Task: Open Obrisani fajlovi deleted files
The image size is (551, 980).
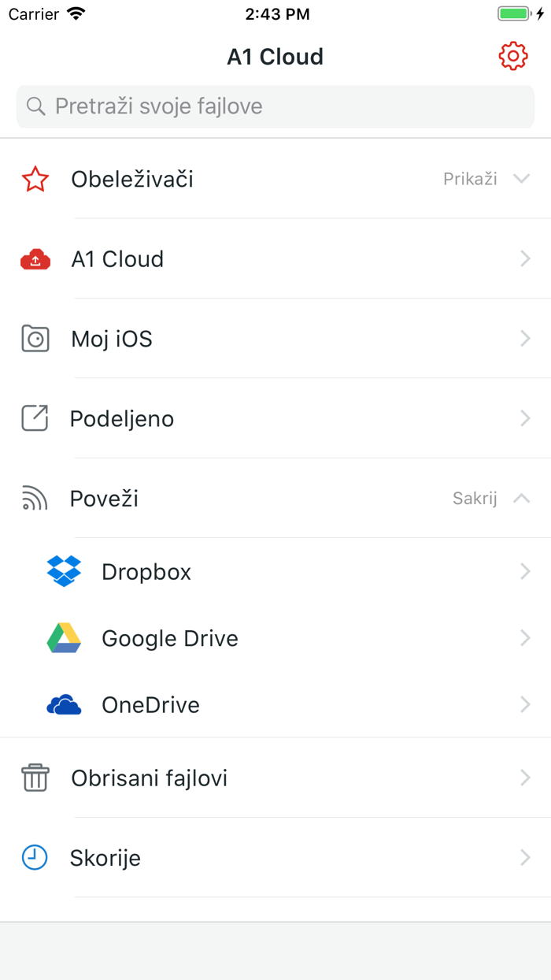Action: tap(275, 778)
